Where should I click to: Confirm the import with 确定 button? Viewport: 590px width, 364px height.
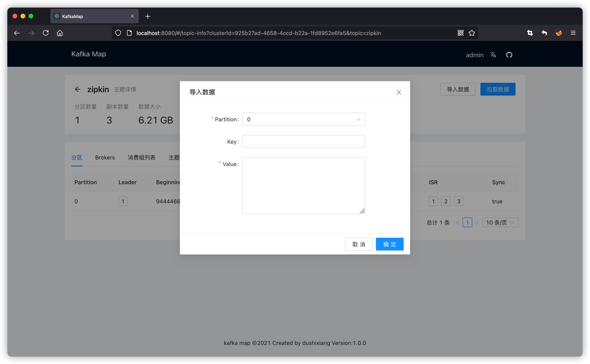point(389,244)
